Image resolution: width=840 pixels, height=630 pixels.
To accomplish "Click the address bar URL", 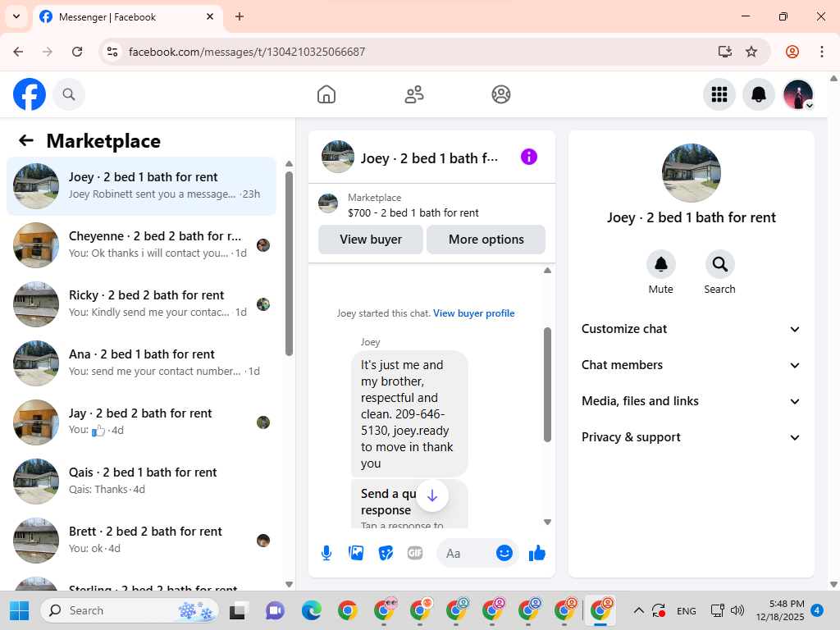I will coord(247,52).
